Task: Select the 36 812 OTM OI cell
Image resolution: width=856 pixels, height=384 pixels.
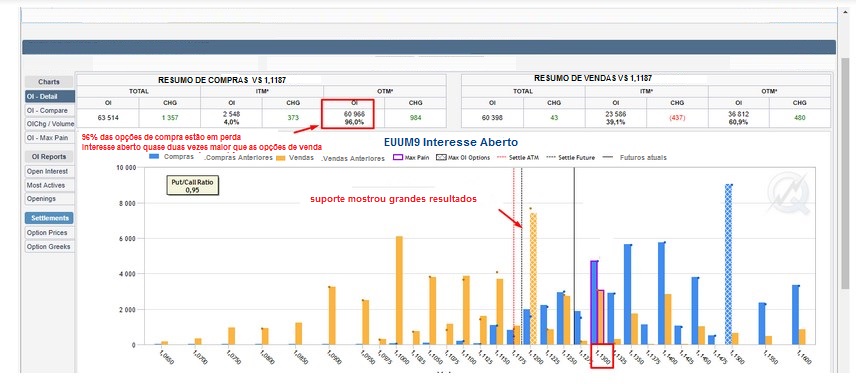Action: pos(739,118)
